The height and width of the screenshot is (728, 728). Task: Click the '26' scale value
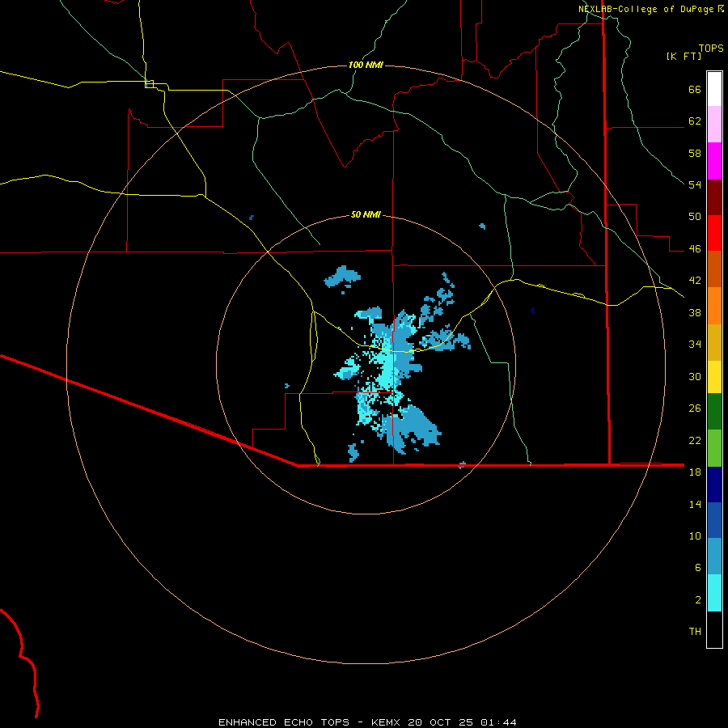point(695,408)
